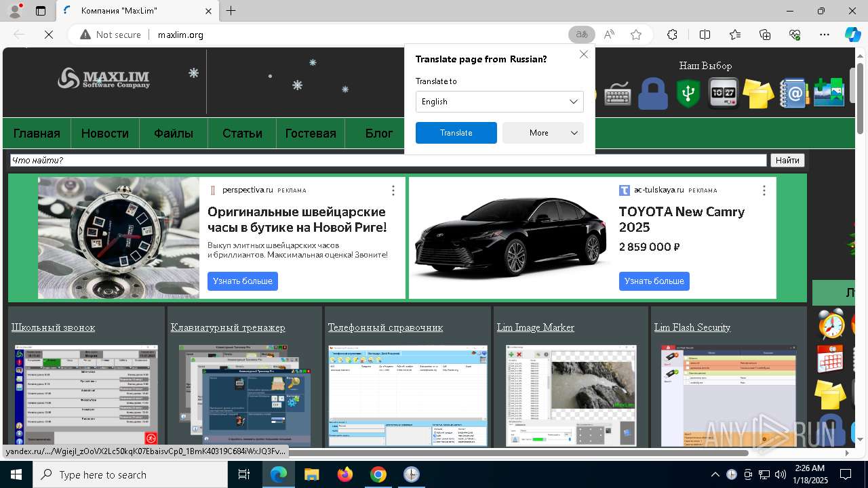The image size is (868, 488).
Task: Open the Телефонный справочник link
Action: click(x=385, y=327)
